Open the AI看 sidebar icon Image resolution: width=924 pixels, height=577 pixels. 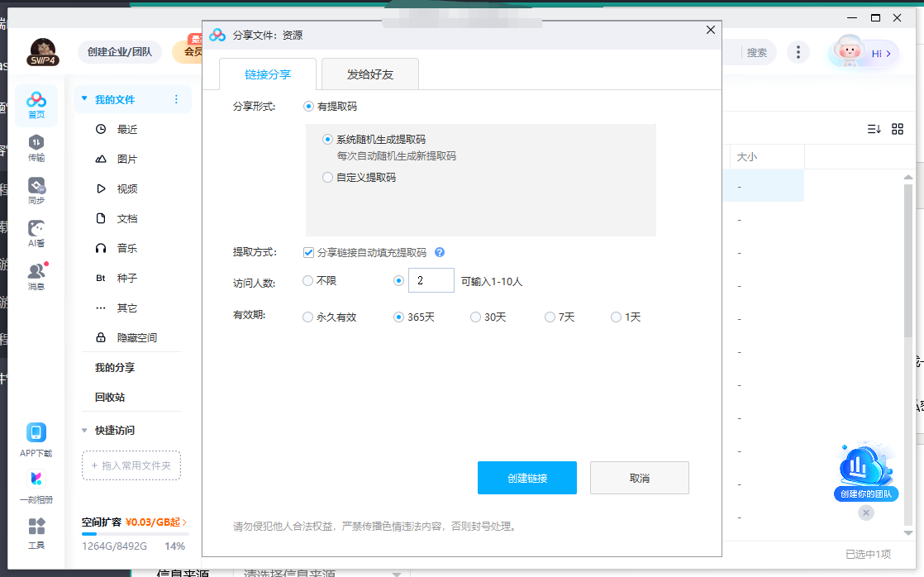click(36, 229)
